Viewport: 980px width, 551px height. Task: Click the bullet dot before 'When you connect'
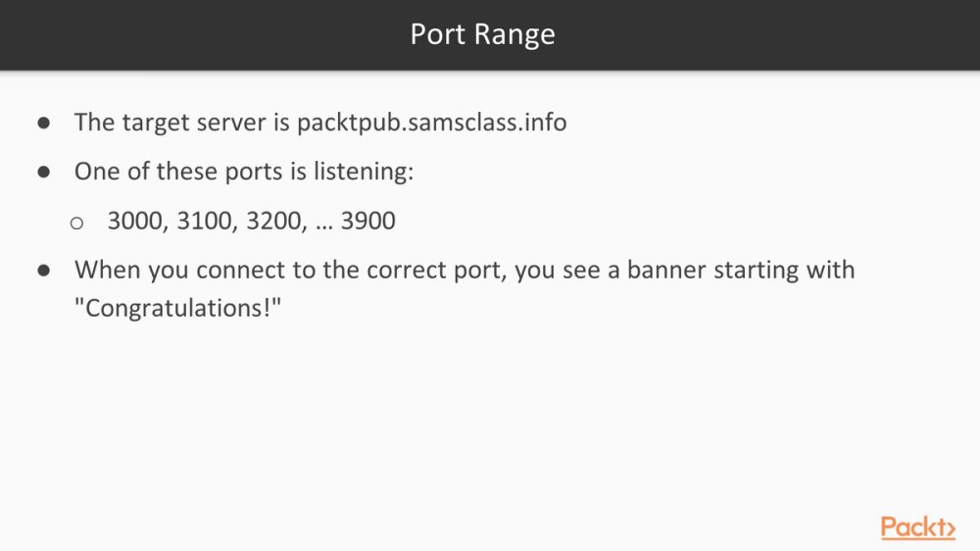point(44,271)
